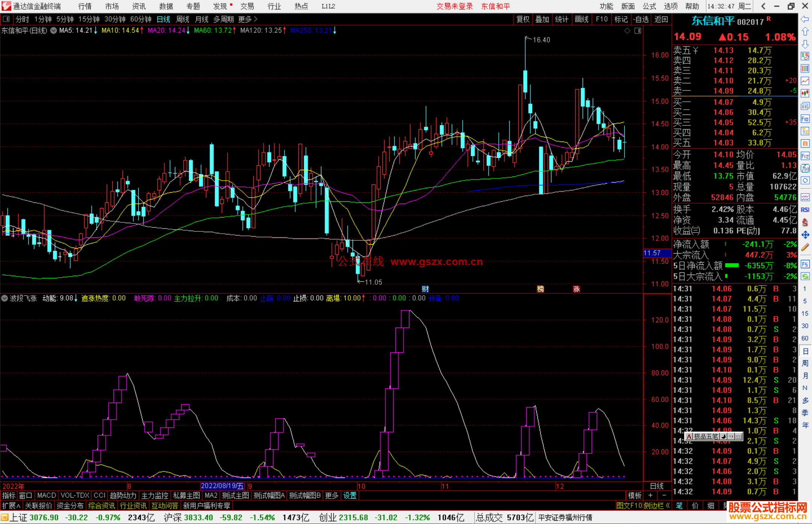This screenshot has height=524, width=812.
Task: Click the candlestick chart sidebar icon
Action: (805, 93)
